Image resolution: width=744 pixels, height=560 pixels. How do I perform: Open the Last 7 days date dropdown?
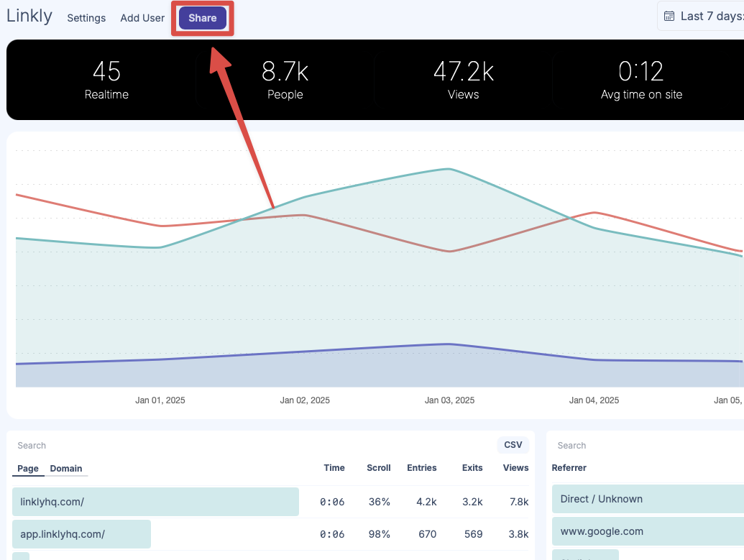708,16
